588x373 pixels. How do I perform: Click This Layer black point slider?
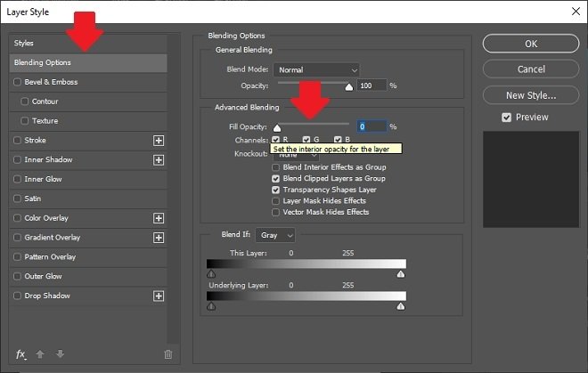(x=211, y=274)
